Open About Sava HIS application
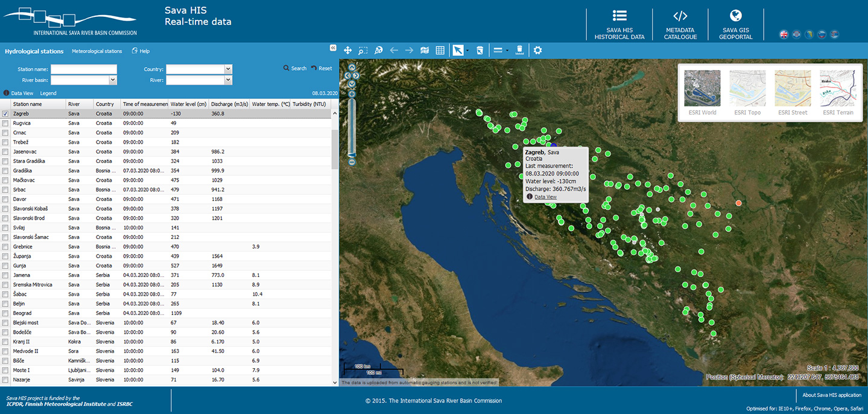Image resolution: width=868 pixels, height=414 pixels. [x=831, y=395]
